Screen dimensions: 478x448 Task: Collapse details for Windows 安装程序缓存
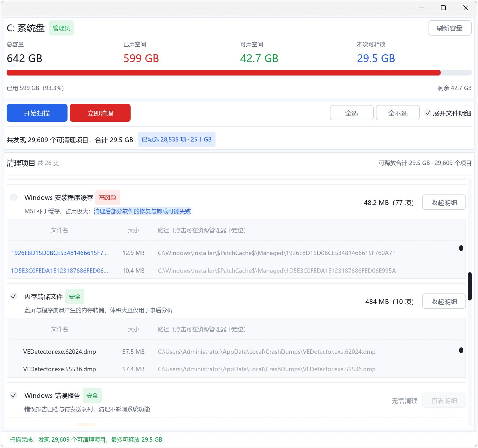click(x=444, y=202)
